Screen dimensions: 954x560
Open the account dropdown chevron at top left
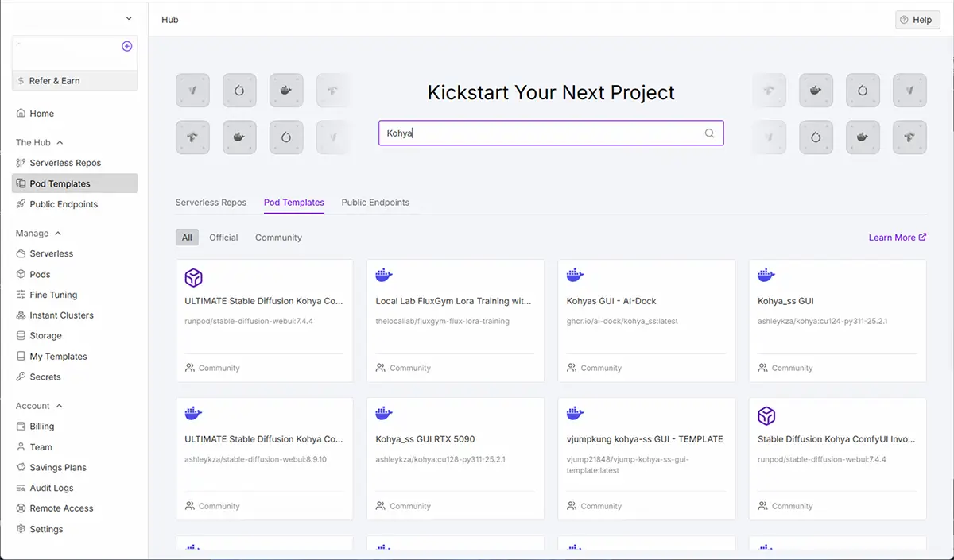coord(129,19)
